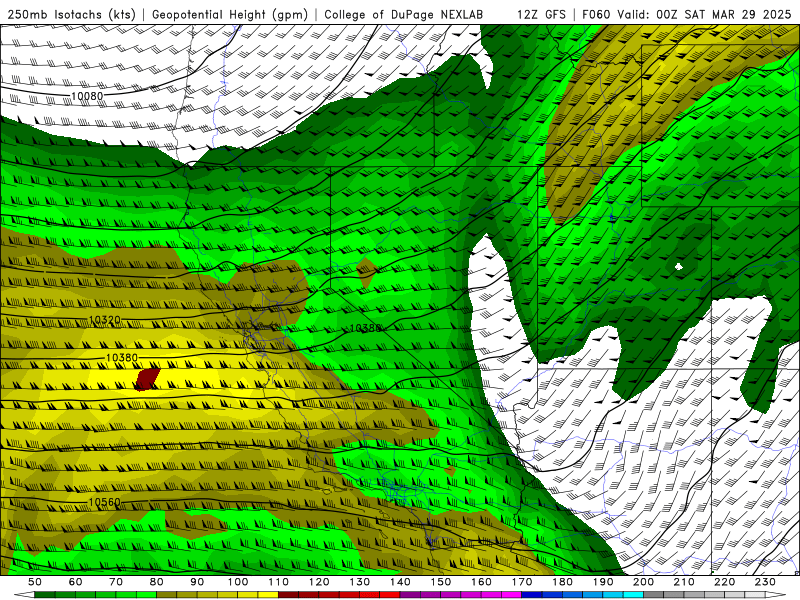This screenshot has width=800, height=600.
Task: Click the legend value 120
Action: click(x=319, y=582)
